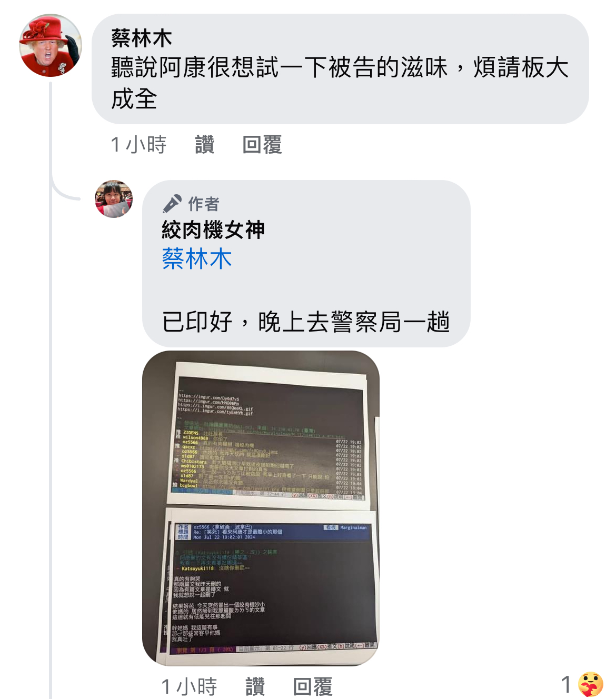Open the tagged 蔡林木 mention link

(x=197, y=259)
